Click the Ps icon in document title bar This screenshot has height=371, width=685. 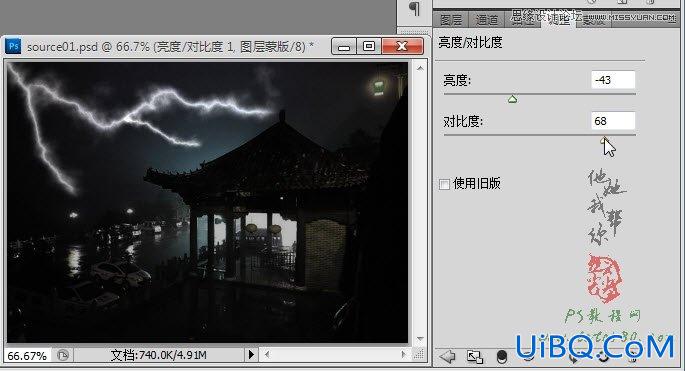click(13, 46)
